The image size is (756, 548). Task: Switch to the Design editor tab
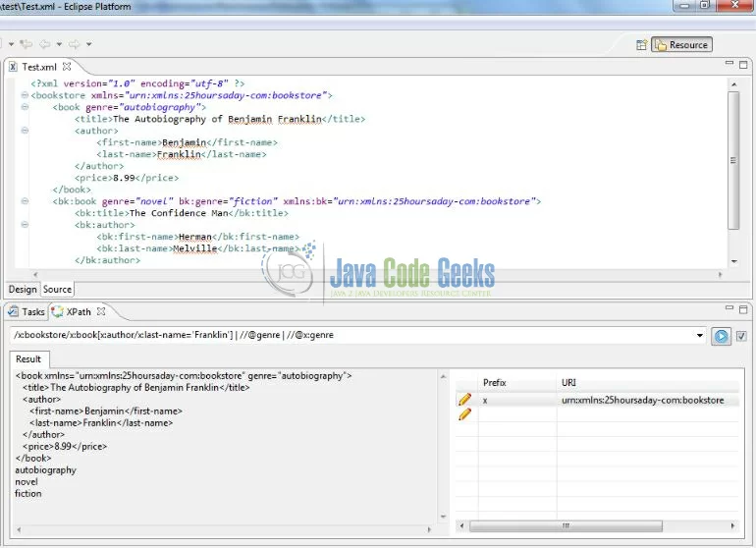(x=23, y=290)
